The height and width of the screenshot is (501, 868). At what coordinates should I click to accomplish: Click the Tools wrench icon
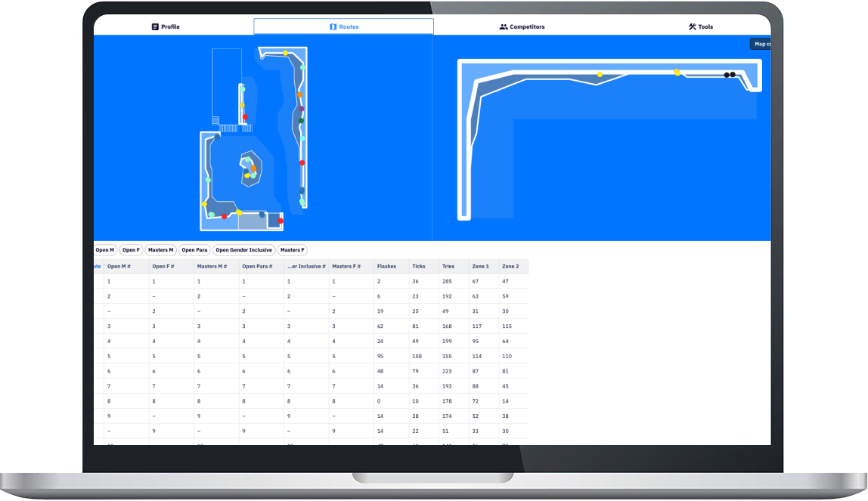click(x=692, y=26)
